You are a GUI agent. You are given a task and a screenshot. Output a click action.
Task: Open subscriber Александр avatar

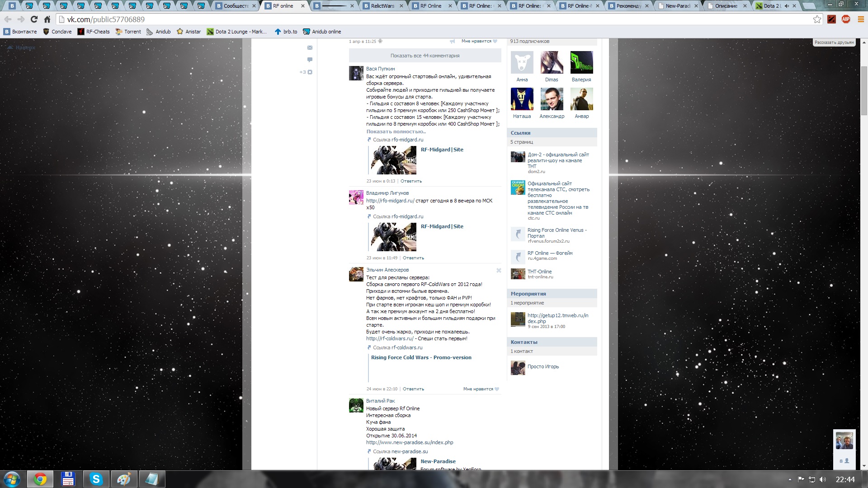pyautogui.click(x=552, y=99)
